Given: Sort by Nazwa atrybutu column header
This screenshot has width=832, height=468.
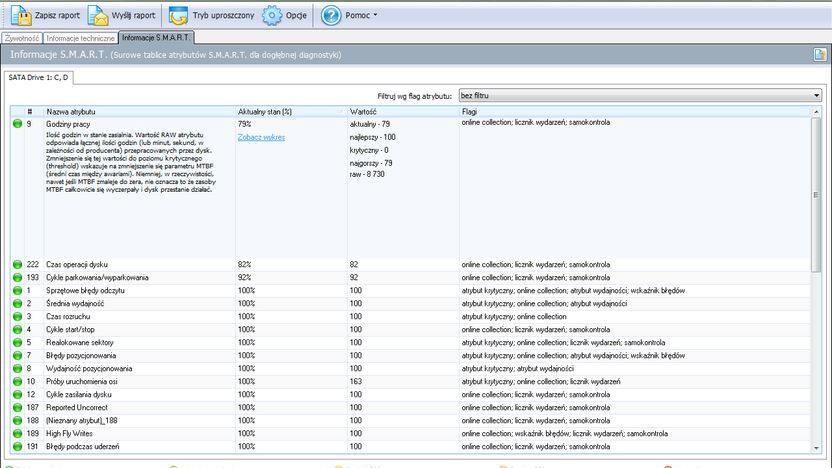Looking at the screenshot, I should tap(140, 111).
